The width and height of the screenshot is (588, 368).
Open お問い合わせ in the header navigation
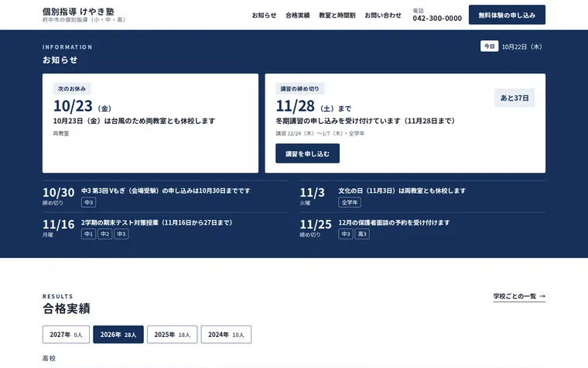pos(383,15)
